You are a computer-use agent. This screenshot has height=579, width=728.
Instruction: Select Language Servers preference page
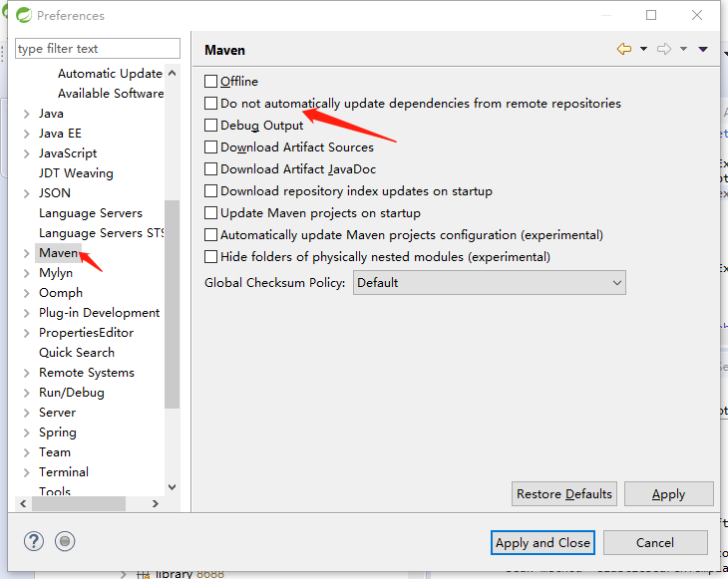[x=91, y=213]
